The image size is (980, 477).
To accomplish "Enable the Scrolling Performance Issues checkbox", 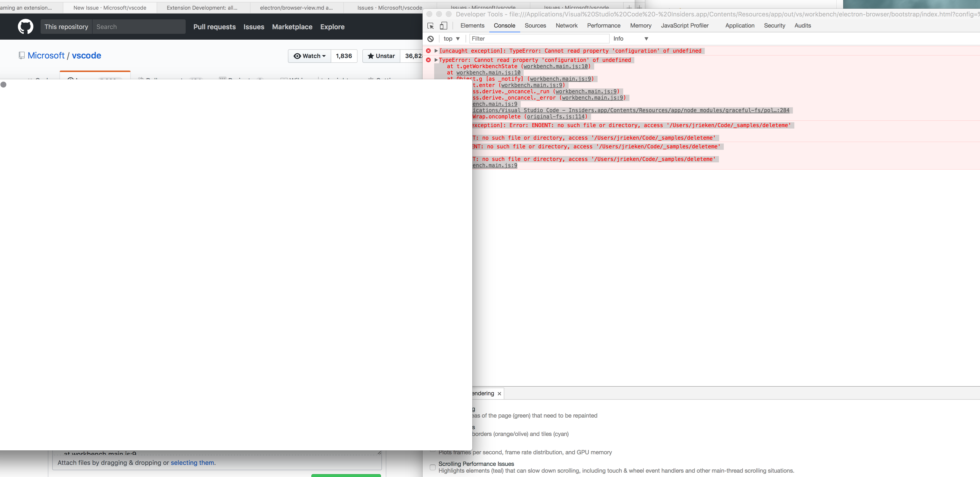I will (432, 467).
